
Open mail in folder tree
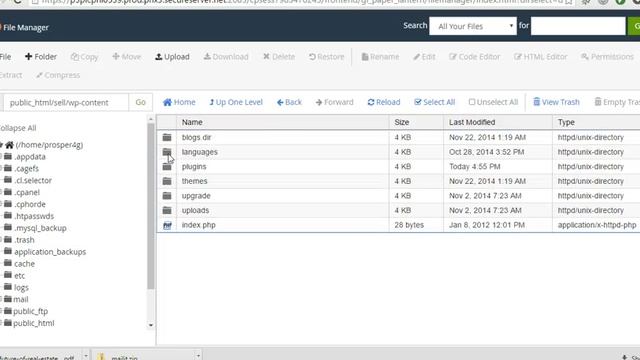tap(20, 300)
